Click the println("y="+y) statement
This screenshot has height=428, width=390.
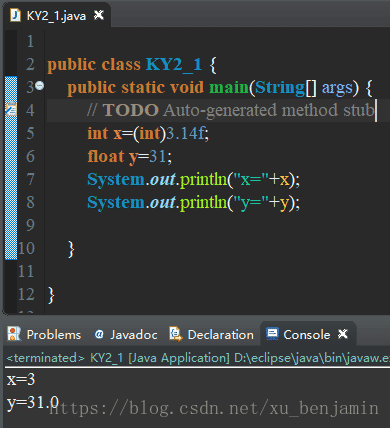tap(193, 202)
